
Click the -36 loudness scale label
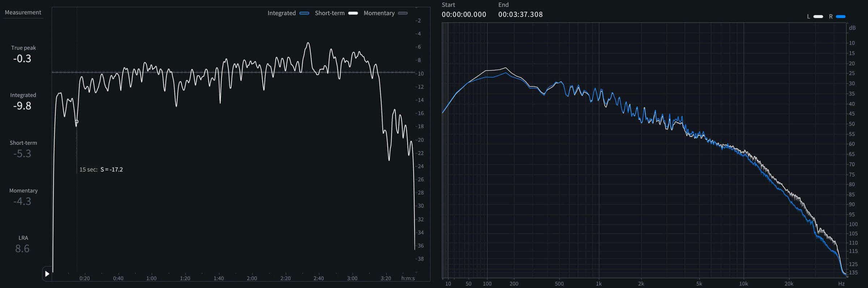point(420,246)
